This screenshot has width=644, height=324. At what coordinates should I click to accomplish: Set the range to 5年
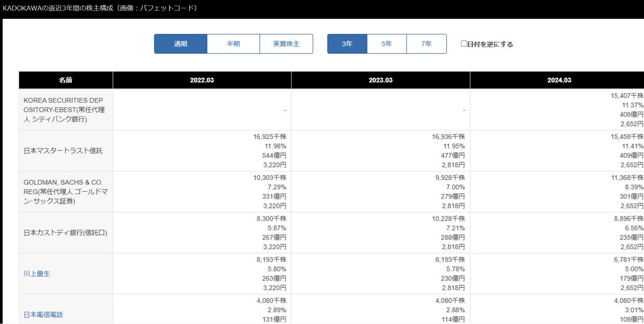pyautogui.click(x=387, y=44)
